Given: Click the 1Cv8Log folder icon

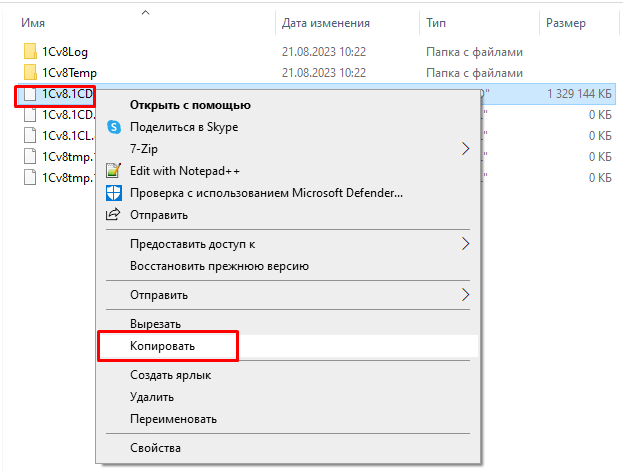Looking at the screenshot, I should [x=29, y=51].
